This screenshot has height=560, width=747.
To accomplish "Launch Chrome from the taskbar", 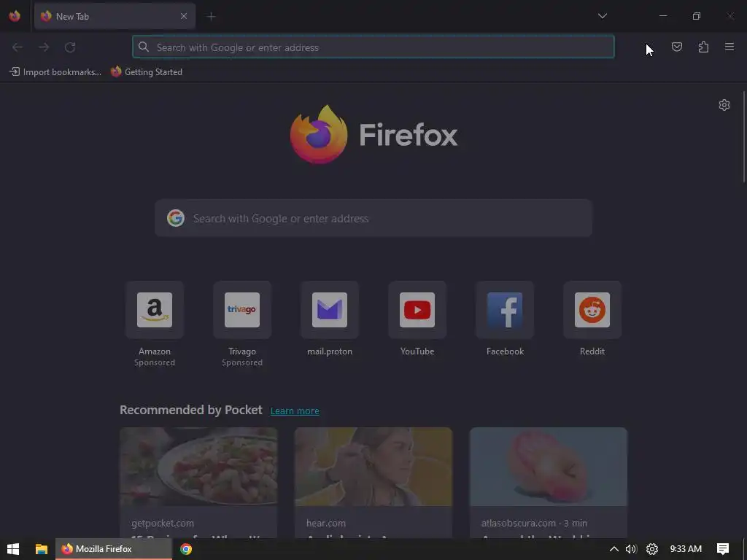I will (x=186, y=549).
